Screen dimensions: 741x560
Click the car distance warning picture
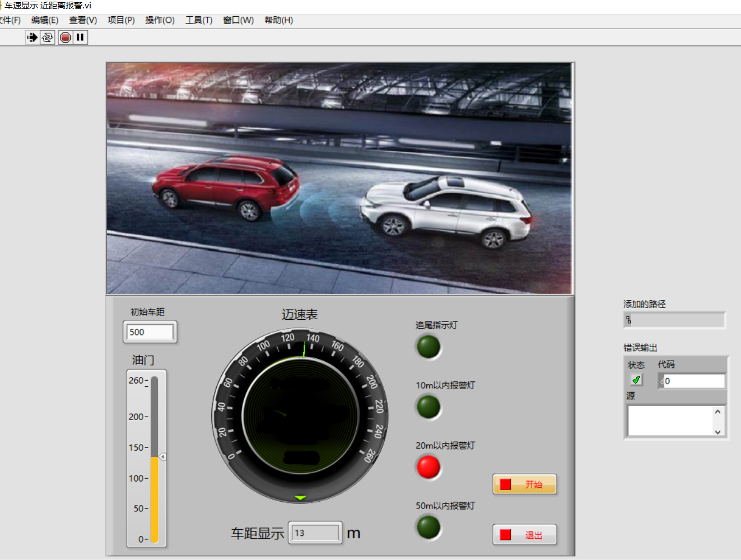click(x=339, y=178)
